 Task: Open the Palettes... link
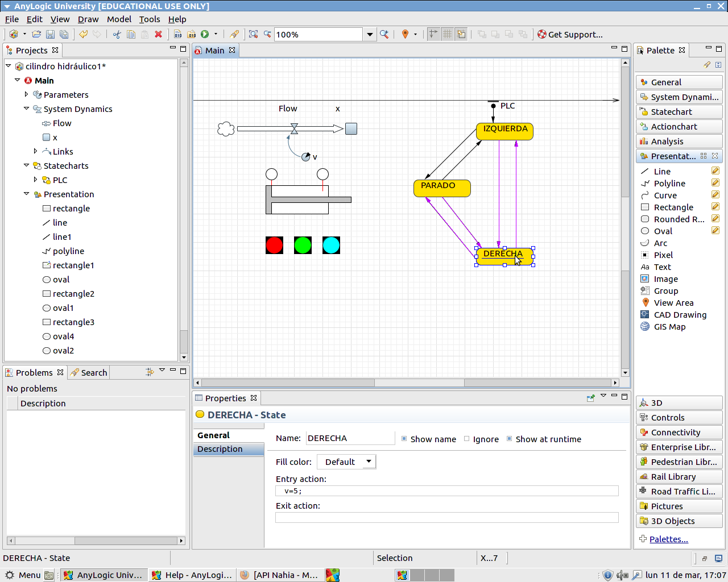669,539
